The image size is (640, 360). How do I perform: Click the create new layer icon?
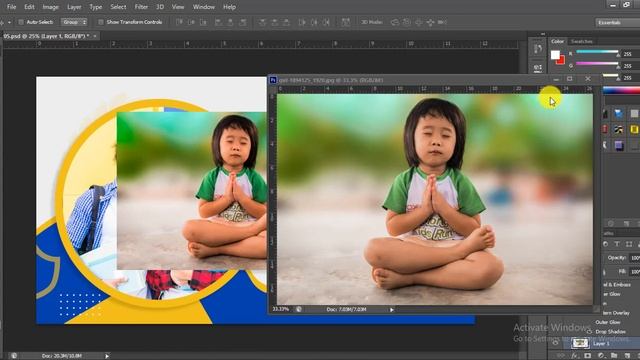[x=627, y=356]
